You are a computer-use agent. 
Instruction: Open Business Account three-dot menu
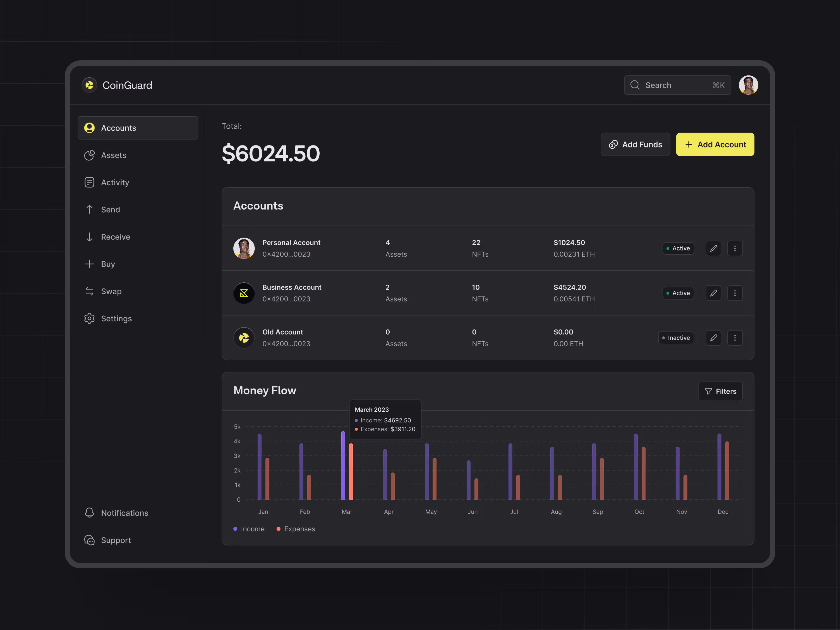point(734,293)
